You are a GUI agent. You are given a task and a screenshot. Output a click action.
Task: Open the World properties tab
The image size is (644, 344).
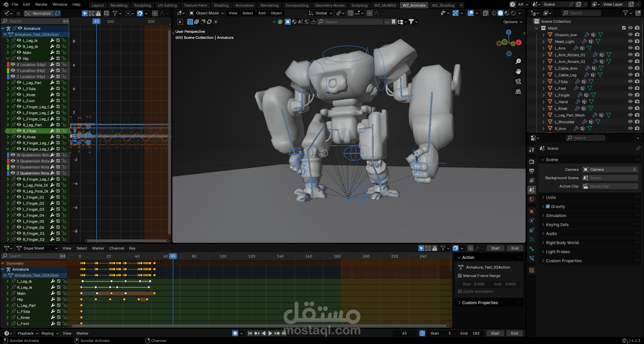(532, 199)
